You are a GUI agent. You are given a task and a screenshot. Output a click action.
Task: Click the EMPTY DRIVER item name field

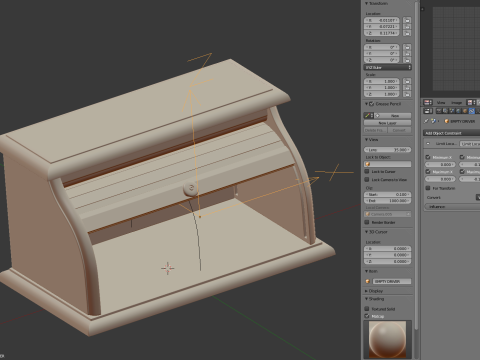coord(392,282)
